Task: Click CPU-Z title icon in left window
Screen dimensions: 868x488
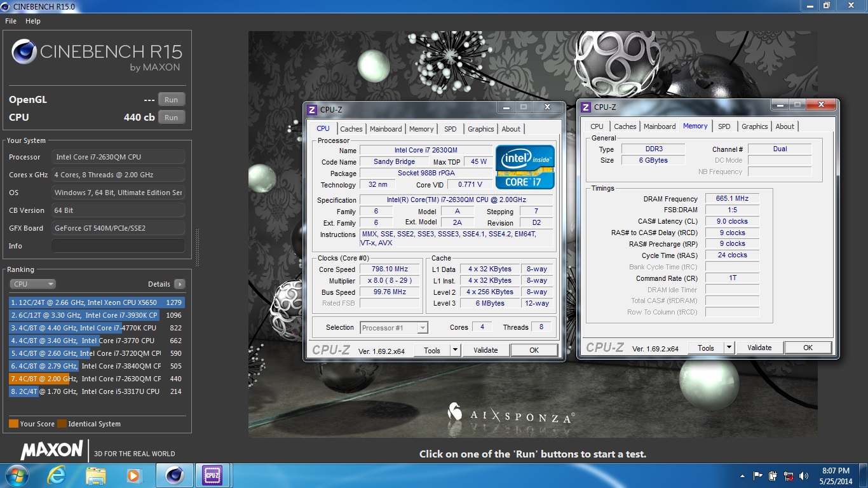Action: pos(311,109)
